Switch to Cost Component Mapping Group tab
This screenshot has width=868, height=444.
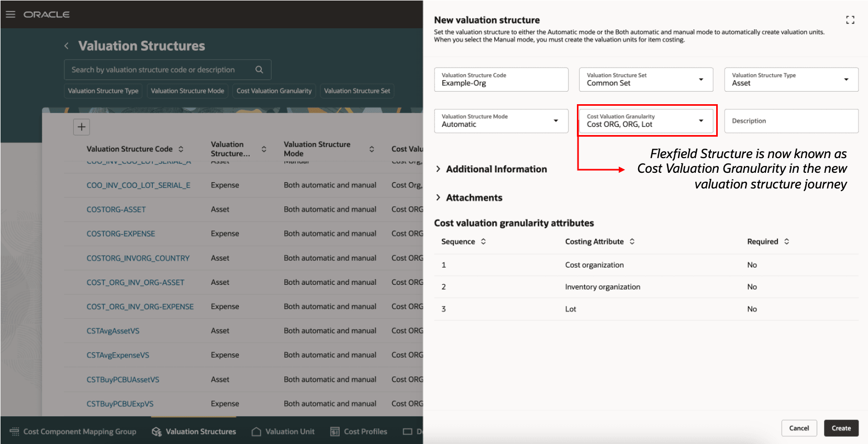pyautogui.click(x=73, y=431)
